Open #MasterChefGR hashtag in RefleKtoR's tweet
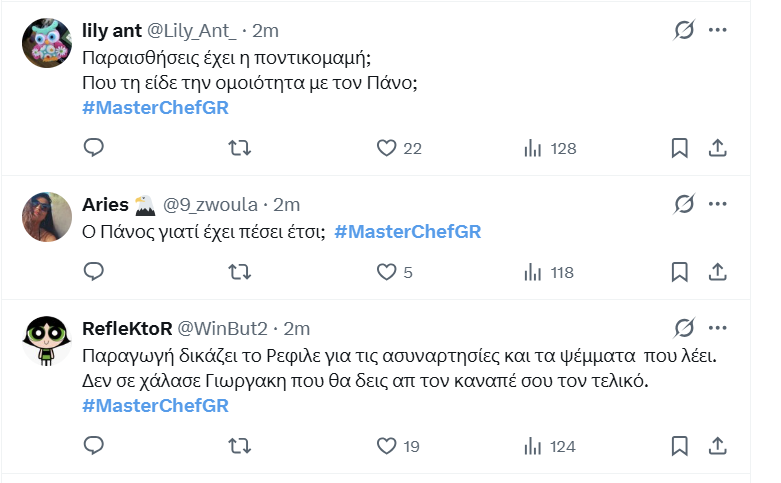 coord(155,406)
